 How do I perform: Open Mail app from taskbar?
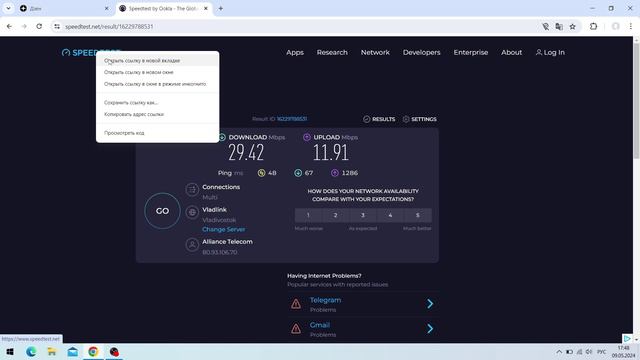[73, 352]
